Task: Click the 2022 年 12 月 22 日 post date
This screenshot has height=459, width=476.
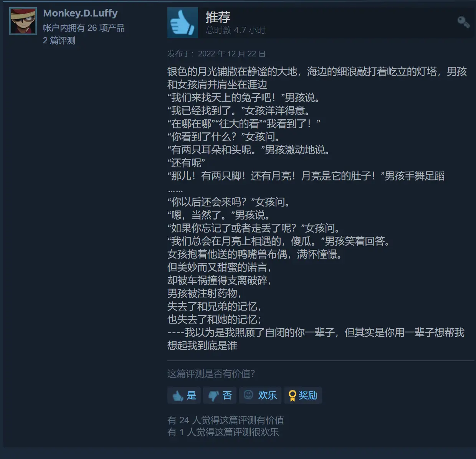Action: pyautogui.click(x=231, y=54)
